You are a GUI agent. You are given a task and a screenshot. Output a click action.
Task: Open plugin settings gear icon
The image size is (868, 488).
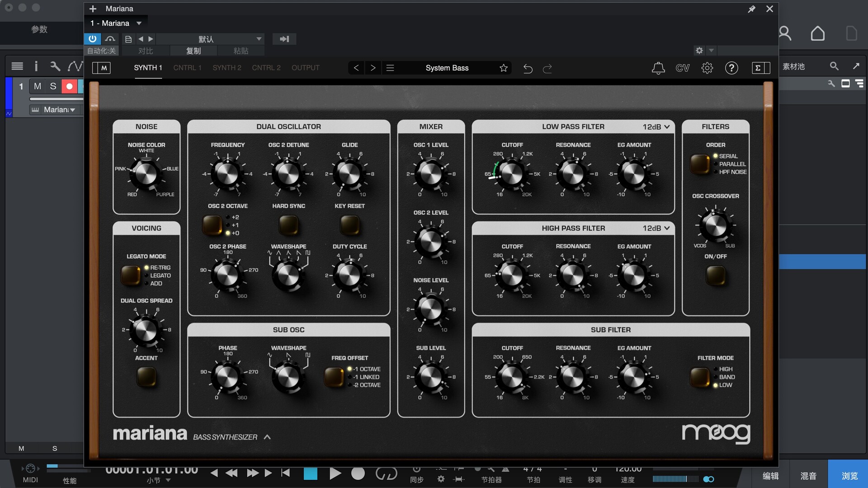click(707, 68)
